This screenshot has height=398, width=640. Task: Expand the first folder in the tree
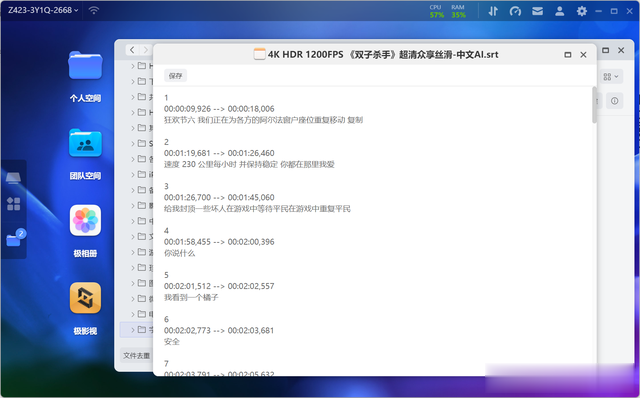133,66
